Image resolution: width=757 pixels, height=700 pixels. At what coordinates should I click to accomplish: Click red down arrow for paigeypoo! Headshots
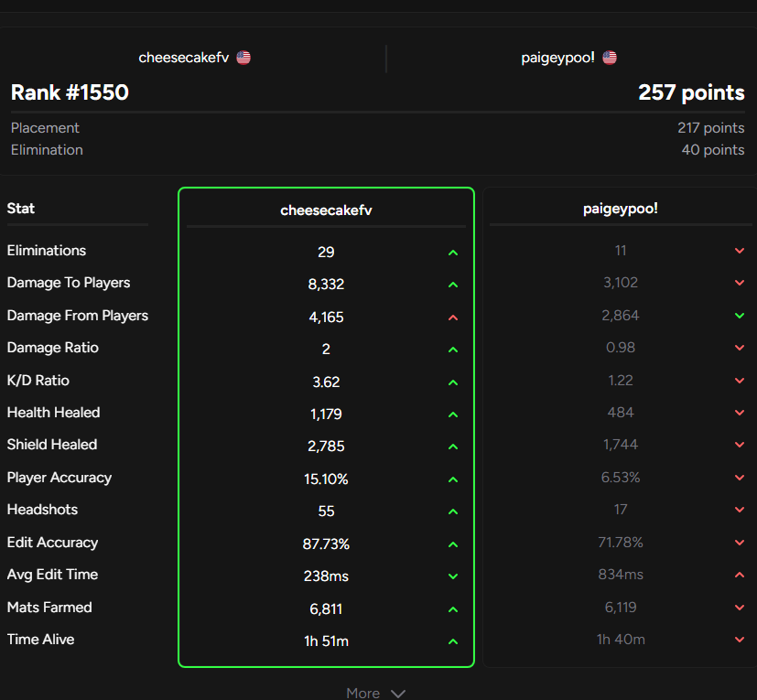pos(739,510)
